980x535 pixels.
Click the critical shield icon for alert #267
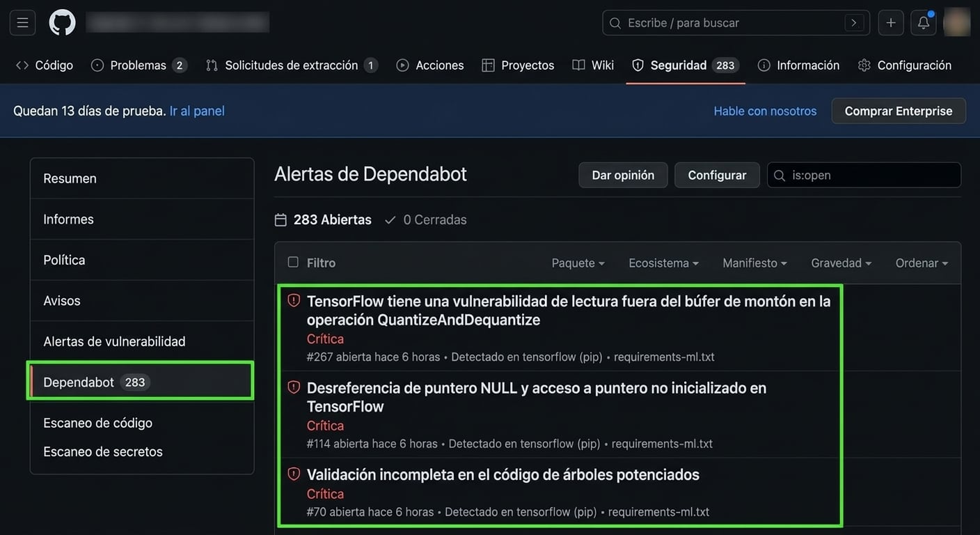(x=294, y=300)
